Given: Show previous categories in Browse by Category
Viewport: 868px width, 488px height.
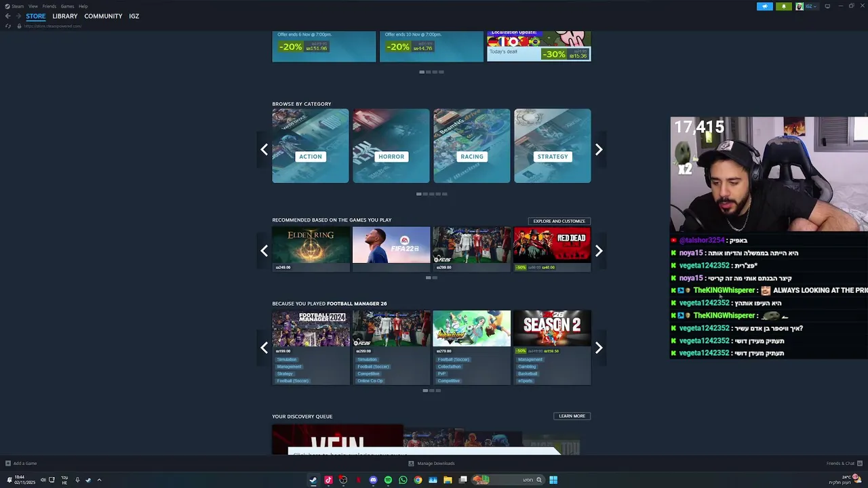Looking at the screenshot, I should point(264,149).
